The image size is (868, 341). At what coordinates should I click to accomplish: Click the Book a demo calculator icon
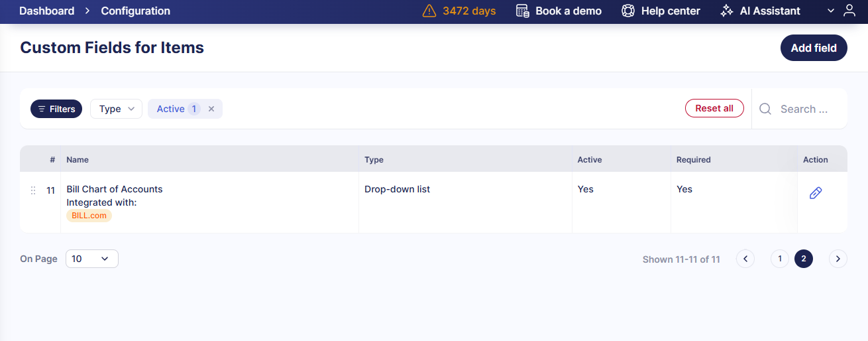point(523,11)
